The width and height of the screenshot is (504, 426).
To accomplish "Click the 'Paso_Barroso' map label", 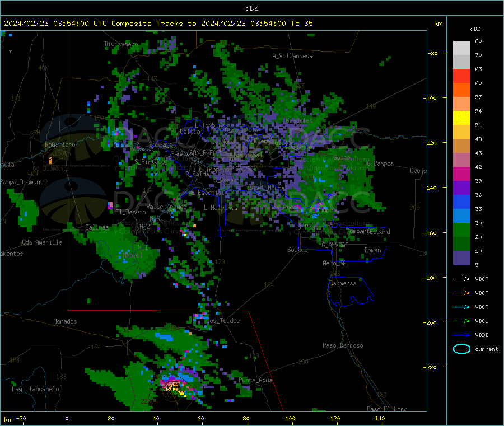I will coord(343,345).
